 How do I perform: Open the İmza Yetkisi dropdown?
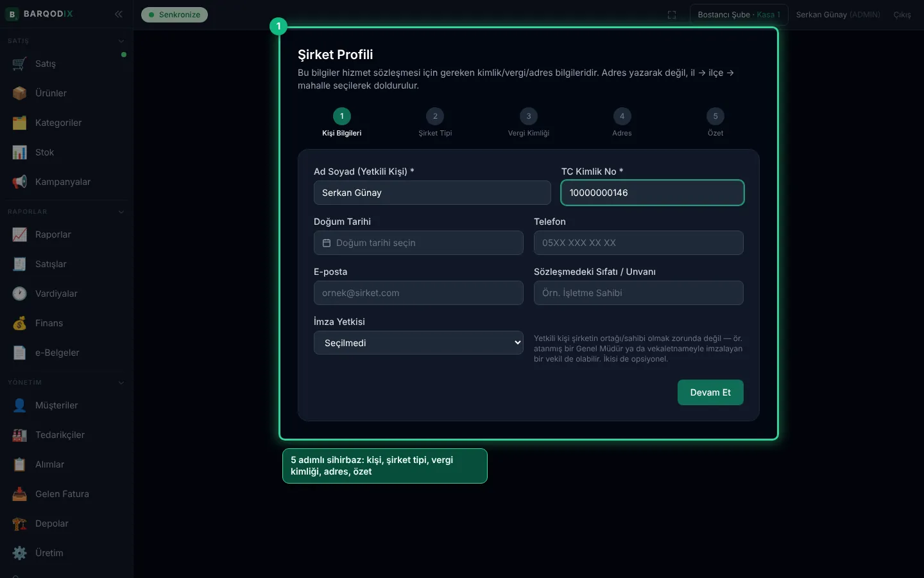[x=418, y=343]
